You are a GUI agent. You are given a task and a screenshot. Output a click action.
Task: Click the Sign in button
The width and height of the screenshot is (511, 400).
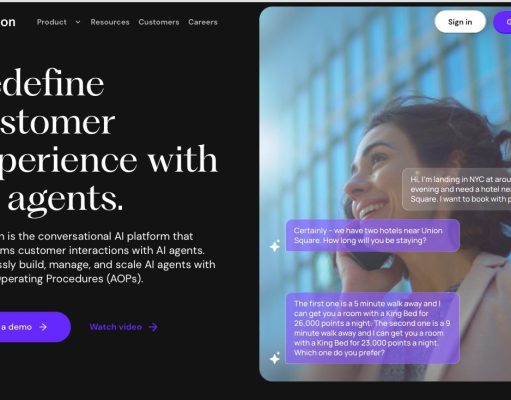[460, 22]
